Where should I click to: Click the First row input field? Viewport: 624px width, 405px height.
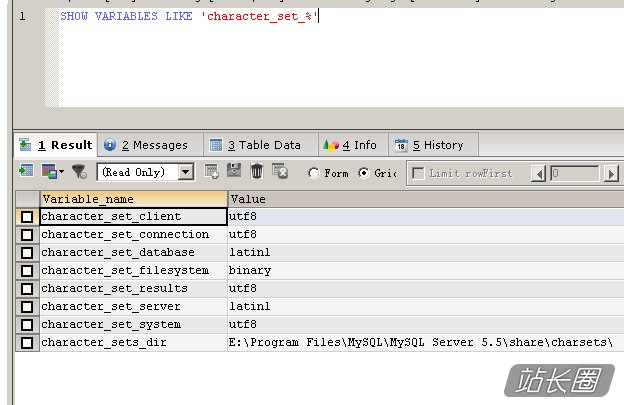tap(575, 173)
